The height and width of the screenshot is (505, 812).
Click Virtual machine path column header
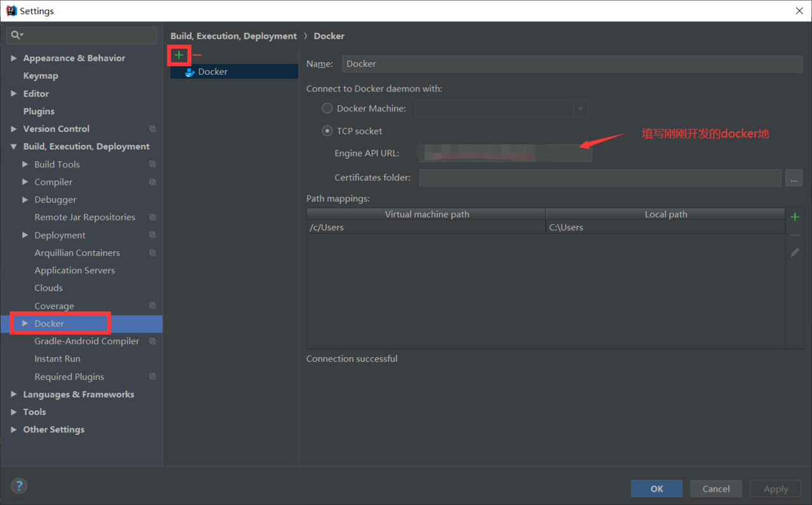tap(426, 214)
